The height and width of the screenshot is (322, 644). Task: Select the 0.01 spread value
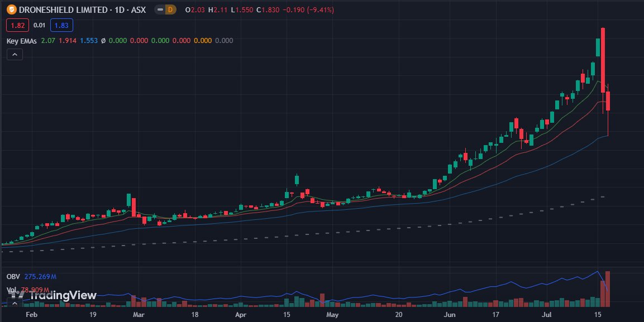coord(40,26)
